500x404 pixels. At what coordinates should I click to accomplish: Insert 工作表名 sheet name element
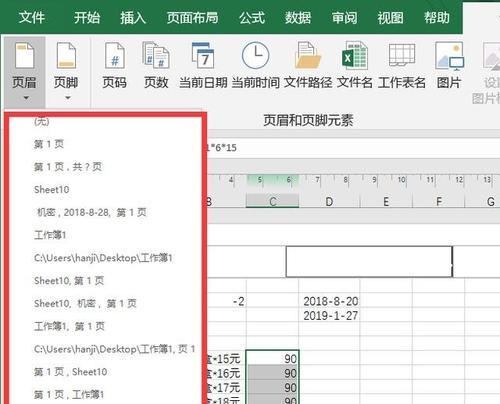[x=402, y=66]
